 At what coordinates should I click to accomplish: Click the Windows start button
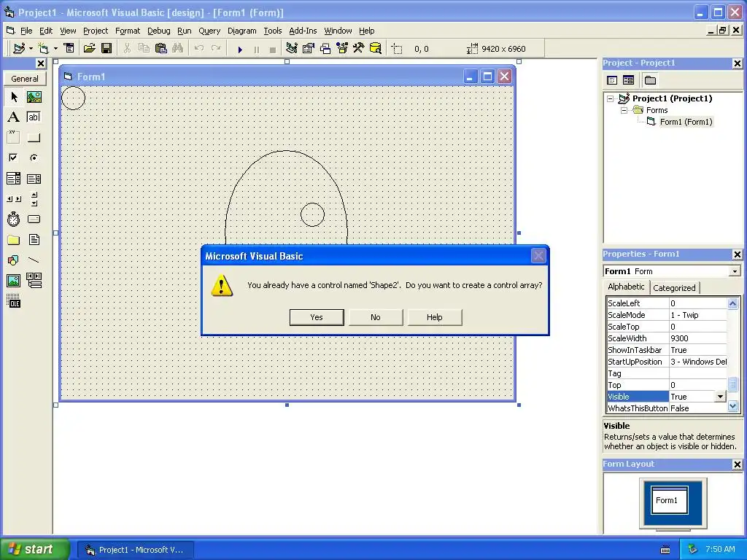tap(34, 549)
